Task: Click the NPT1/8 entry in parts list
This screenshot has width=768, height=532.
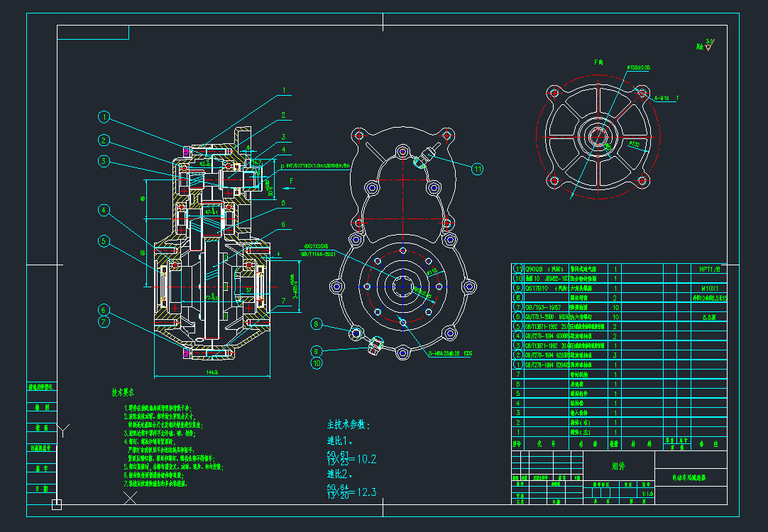Action: pos(709,269)
